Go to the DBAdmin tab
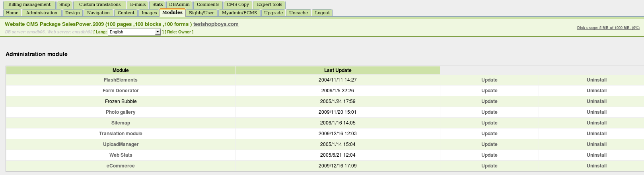The image size is (644, 175). pos(179,5)
